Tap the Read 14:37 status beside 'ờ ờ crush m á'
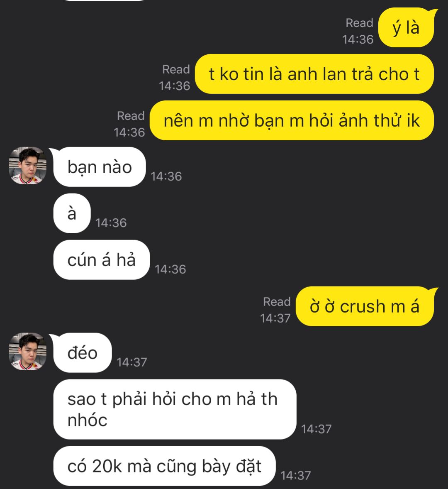Viewport: 448px width, 489px height. pyautogui.click(x=276, y=310)
